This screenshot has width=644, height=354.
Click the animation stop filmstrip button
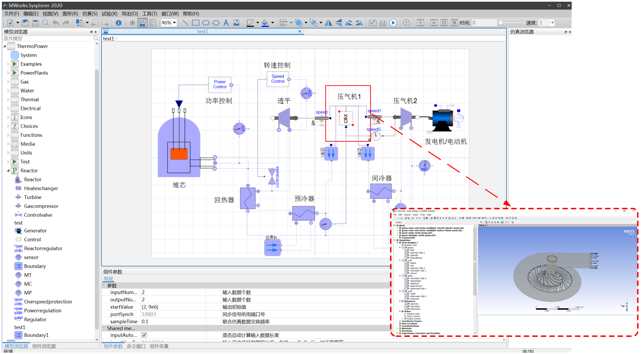[x=454, y=23]
